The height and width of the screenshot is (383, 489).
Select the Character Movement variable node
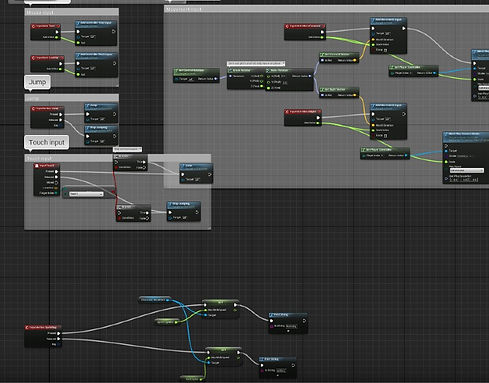pyautogui.click(x=155, y=300)
